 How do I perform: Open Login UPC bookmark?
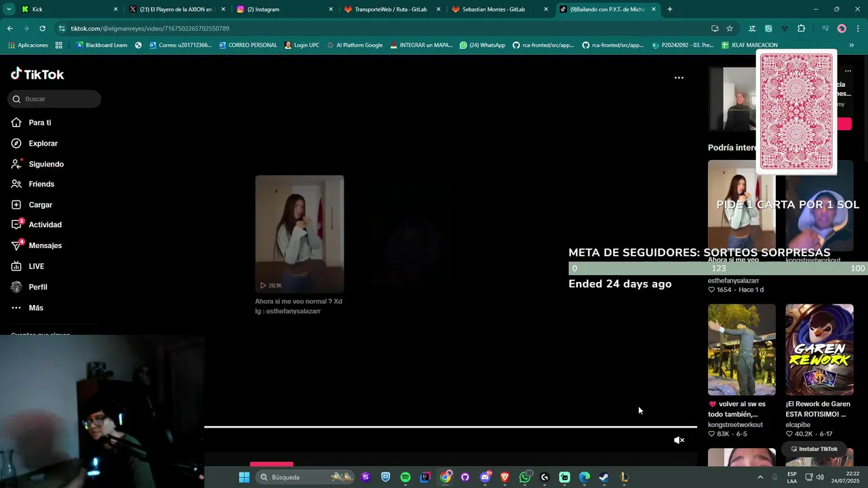pos(302,45)
